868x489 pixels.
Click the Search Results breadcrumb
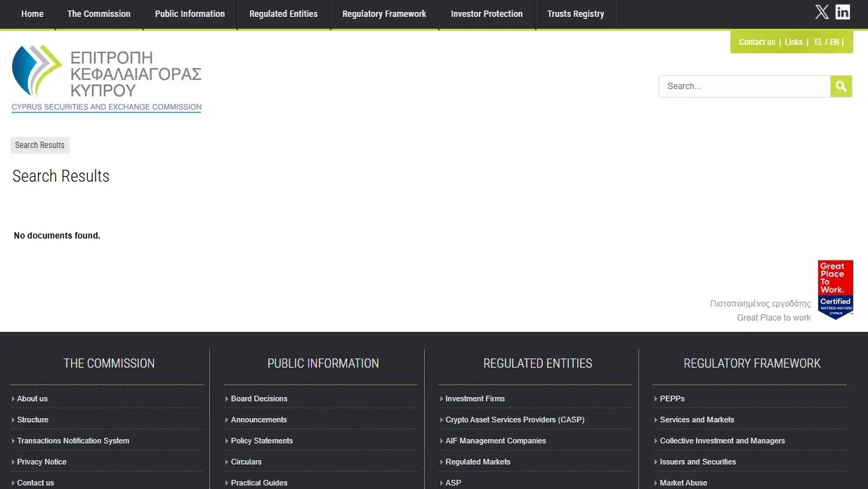40,145
